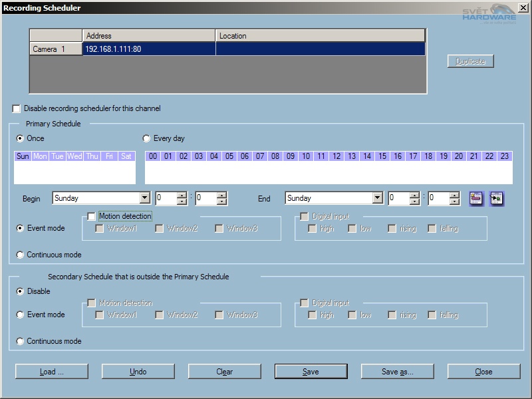Choose Continuous mode in Primary Schedule
This screenshot has height=399, width=532.
20,255
